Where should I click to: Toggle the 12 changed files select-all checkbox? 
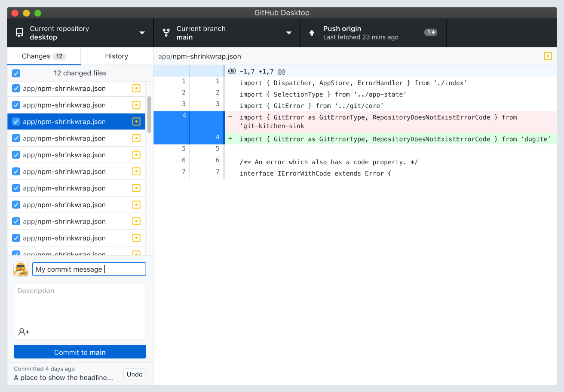coord(16,73)
